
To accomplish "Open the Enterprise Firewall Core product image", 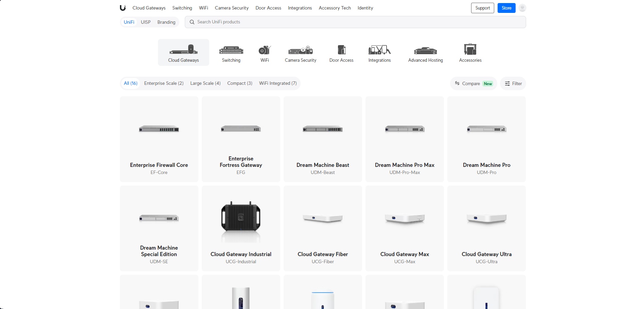I will coord(159,129).
